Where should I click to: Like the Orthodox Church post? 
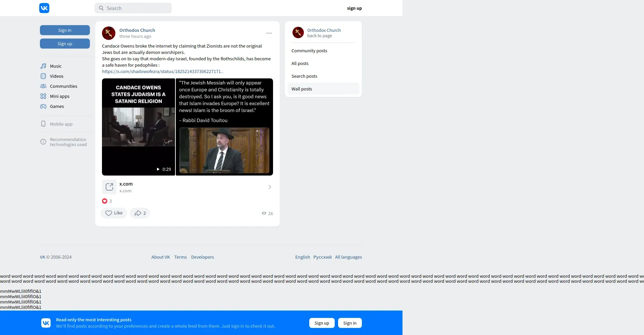coord(114,213)
